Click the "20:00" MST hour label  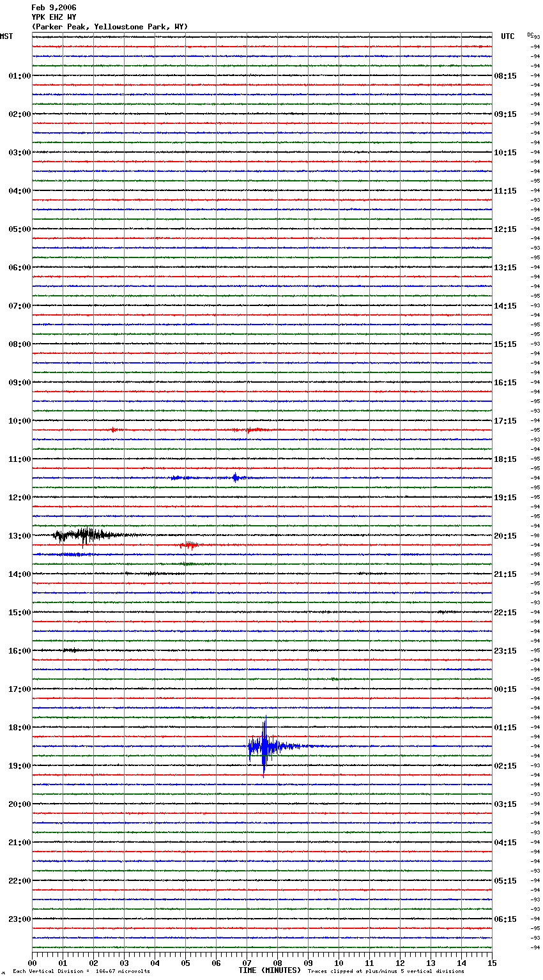[x=20, y=804]
